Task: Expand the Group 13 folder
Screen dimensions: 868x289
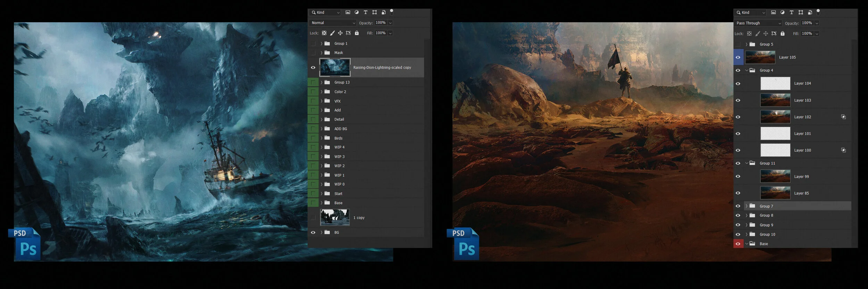Action: (x=322, y=83)
